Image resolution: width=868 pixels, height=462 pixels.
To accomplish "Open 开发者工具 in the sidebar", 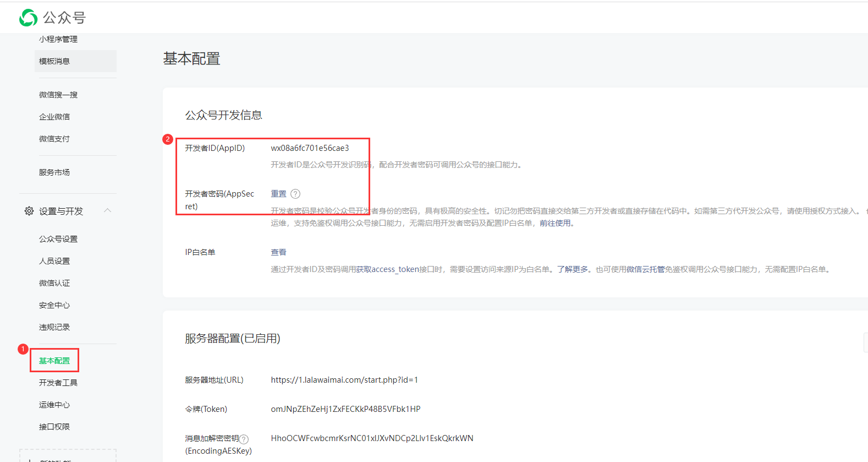I will 58,383.
